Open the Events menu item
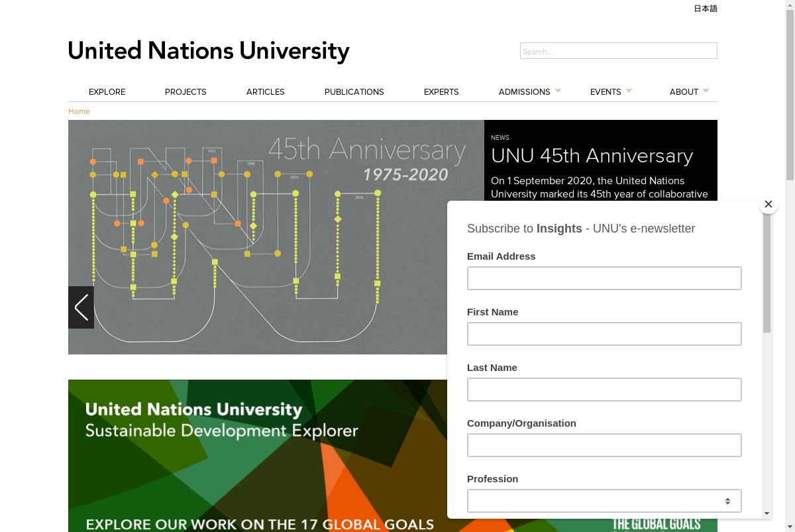 point(606,92)
